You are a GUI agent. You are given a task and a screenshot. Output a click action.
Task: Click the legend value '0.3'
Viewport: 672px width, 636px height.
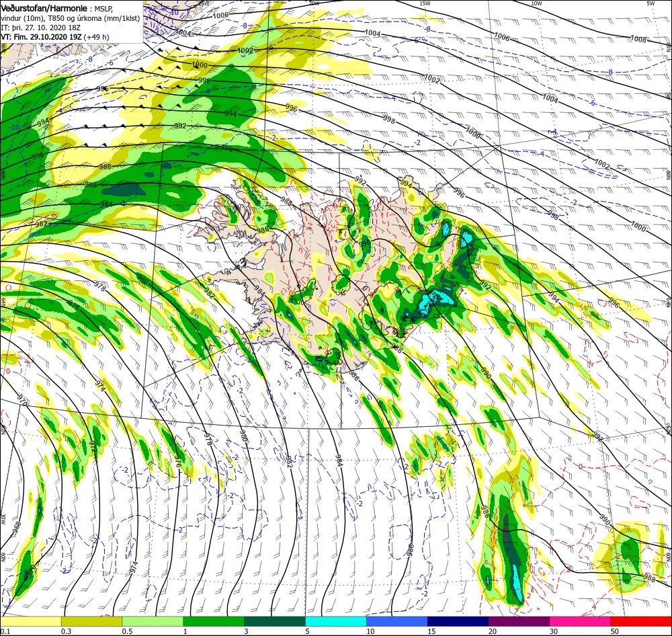pos(66,631)
